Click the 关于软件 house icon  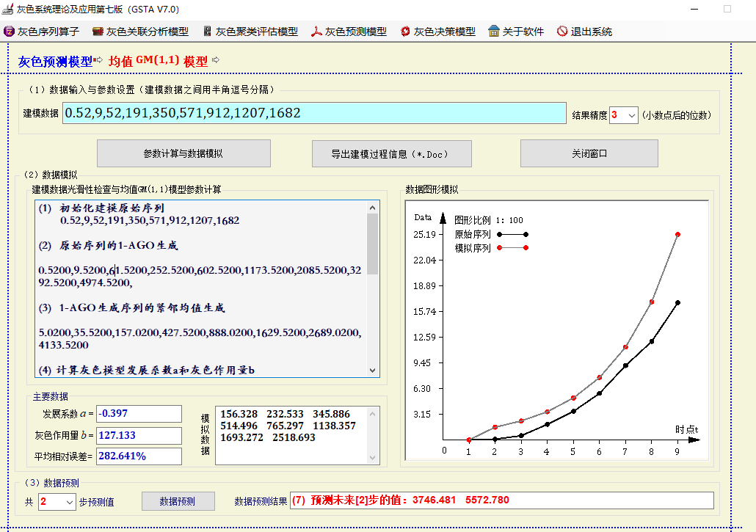(494, 32)
